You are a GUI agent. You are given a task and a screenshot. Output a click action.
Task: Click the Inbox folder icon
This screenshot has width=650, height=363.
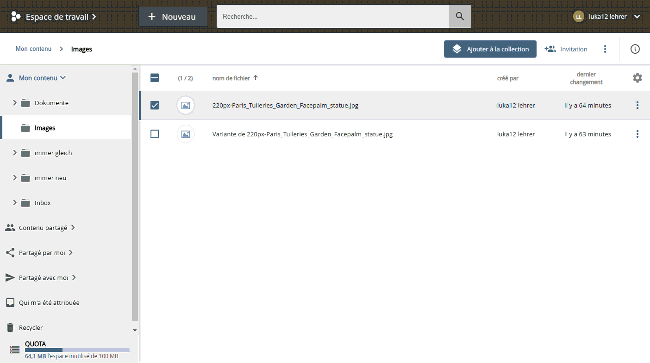coord(25,203)
